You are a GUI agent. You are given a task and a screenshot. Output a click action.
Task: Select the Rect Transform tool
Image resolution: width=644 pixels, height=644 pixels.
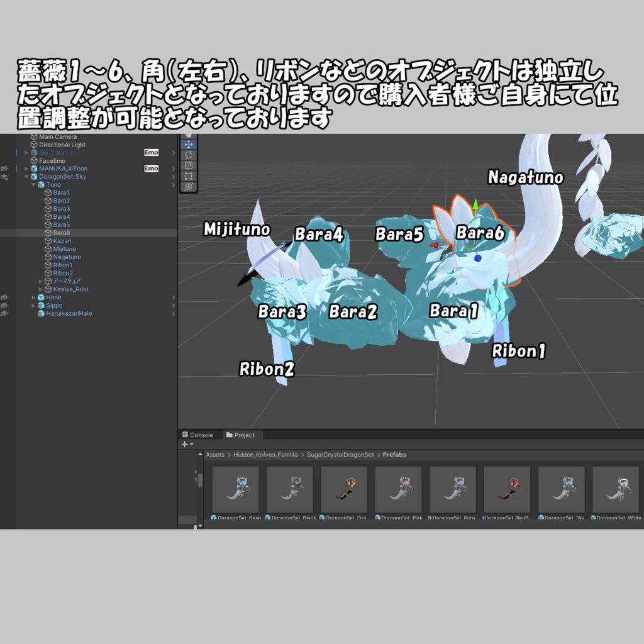click(188, 175)
